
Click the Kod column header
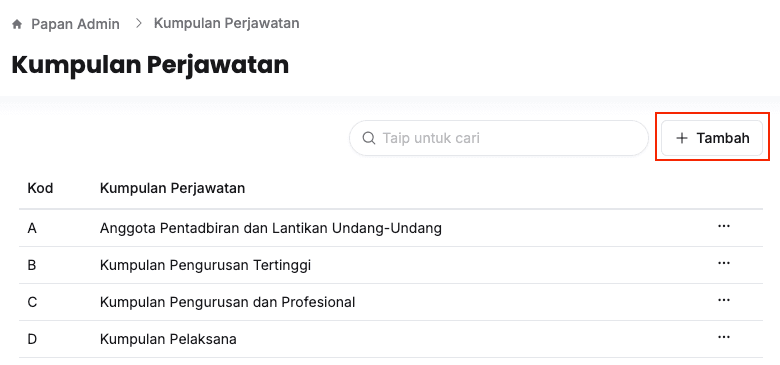click(40, 188)
